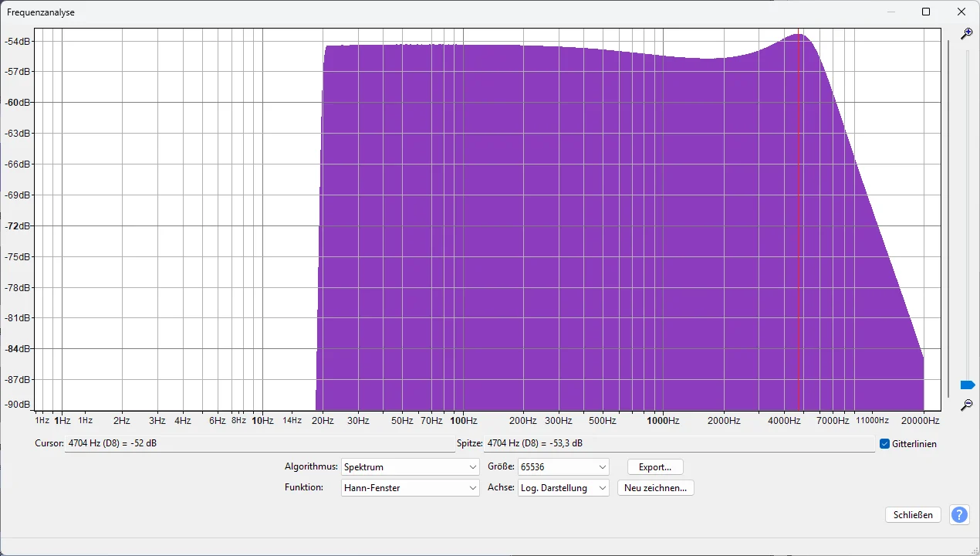Click the Schließen button
Screen dimensions: 980x556
tap(913, 515)
